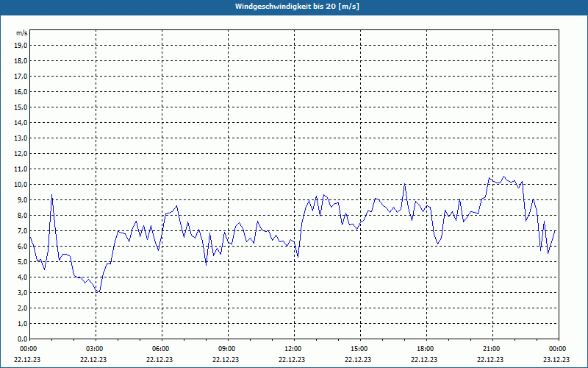The height and width of the screenshot is (368, 588).
Task: Select the 09:00 time label
Action: click(x=227, y=349)
